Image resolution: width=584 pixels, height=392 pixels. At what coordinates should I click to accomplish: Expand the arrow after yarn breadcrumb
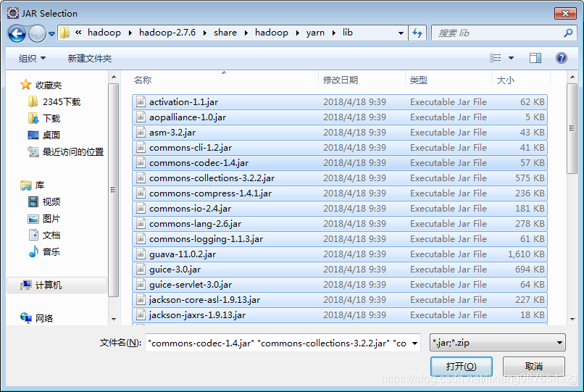pos(334,33)
